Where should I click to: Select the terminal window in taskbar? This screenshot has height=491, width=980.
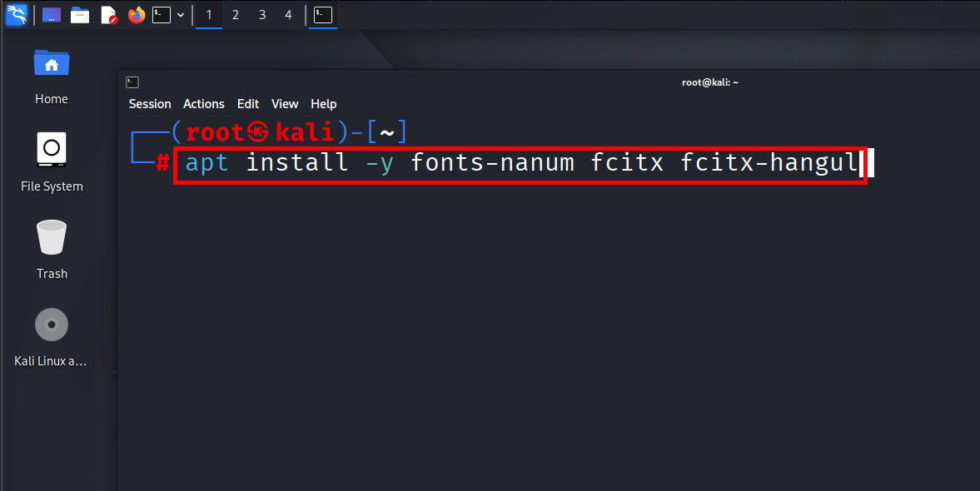coord(322,15)
